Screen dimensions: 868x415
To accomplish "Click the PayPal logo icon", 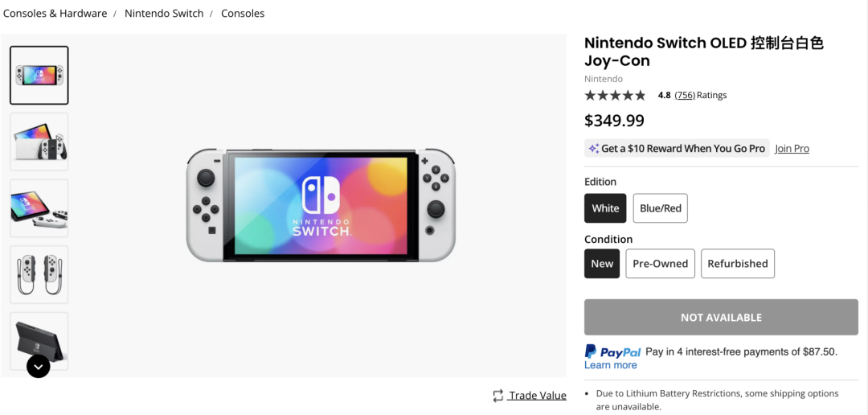I will [612, 351].
